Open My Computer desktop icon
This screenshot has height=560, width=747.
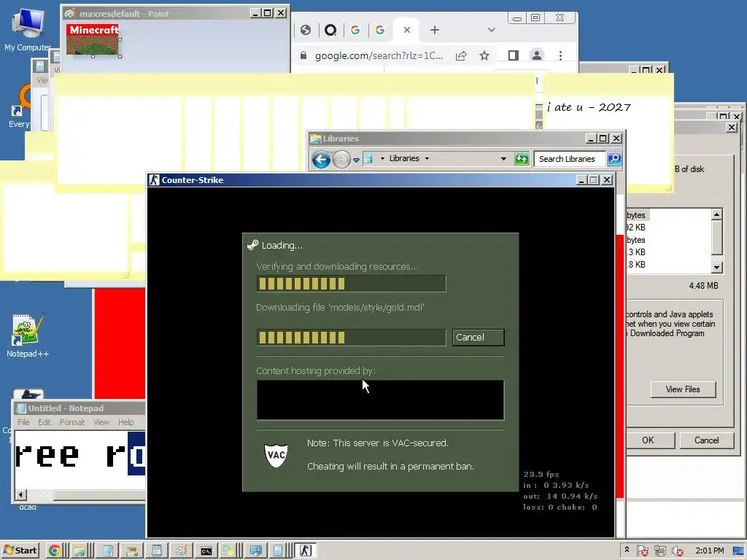click(x=28, y=30)
